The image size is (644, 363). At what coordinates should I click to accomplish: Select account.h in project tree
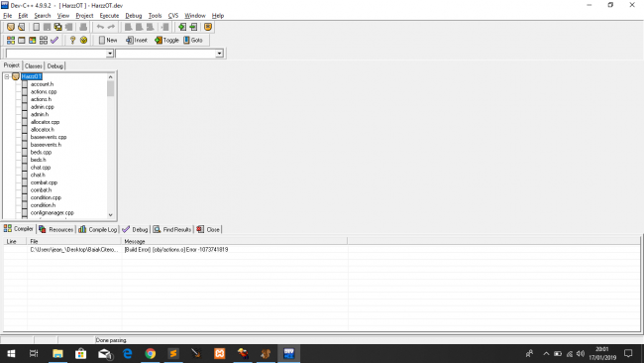[x=42, y=84]
